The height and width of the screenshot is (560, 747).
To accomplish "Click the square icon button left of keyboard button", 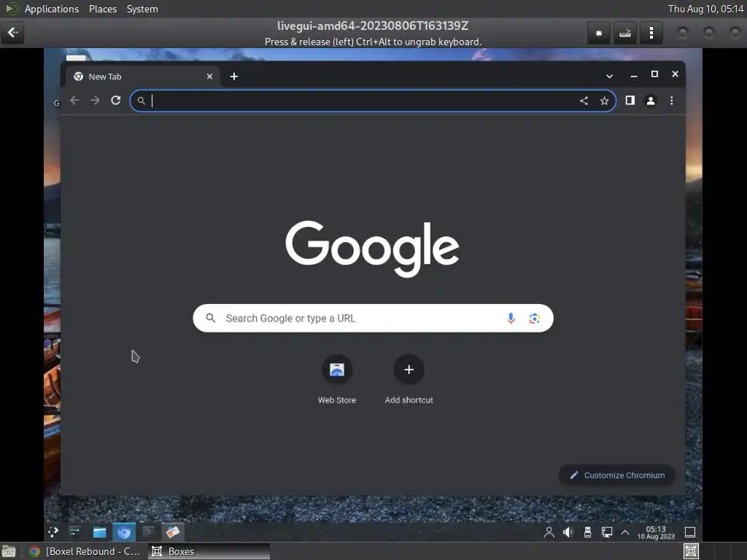I will click(x=599, y=34).
